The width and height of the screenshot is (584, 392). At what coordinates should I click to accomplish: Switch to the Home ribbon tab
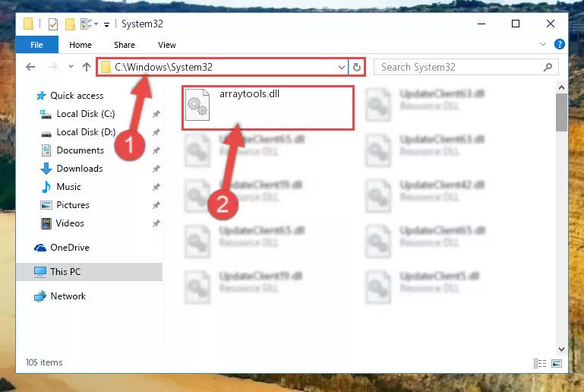tap(80, 45)
